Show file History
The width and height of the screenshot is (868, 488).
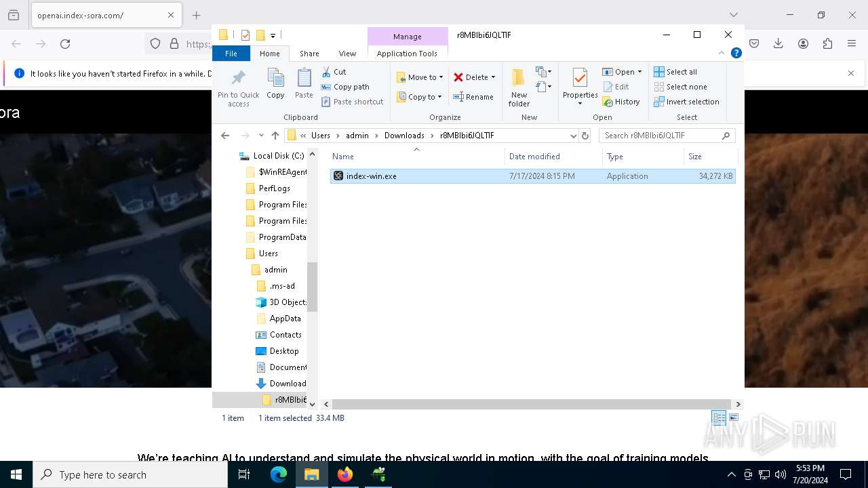620,102
